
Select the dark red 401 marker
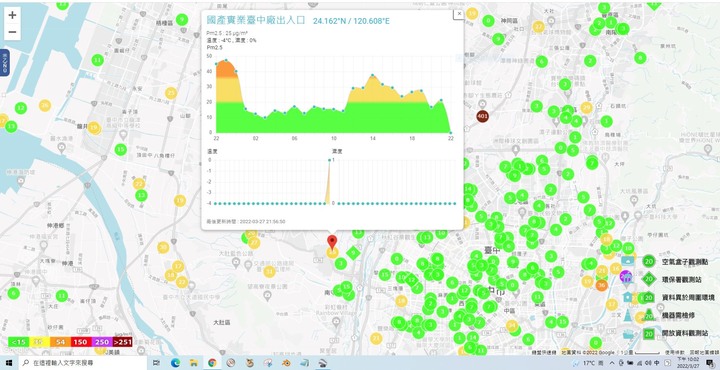482,116
